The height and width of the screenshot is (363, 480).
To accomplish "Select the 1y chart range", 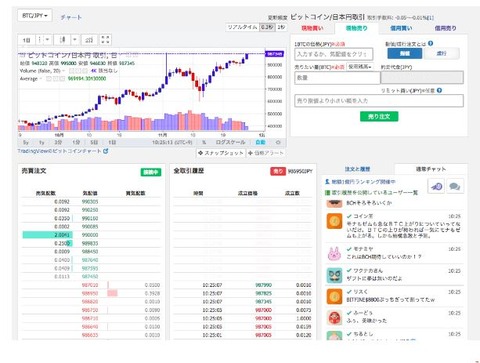I will pos(42,142).
